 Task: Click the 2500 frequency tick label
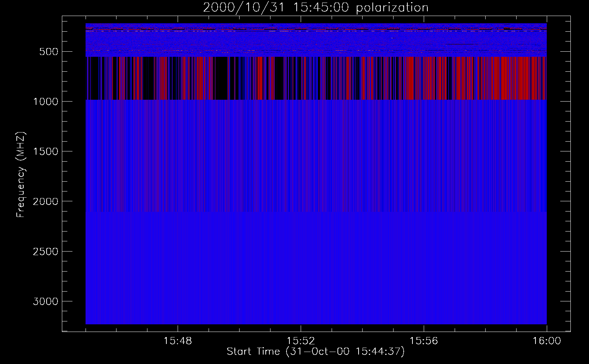click(46, 252)
